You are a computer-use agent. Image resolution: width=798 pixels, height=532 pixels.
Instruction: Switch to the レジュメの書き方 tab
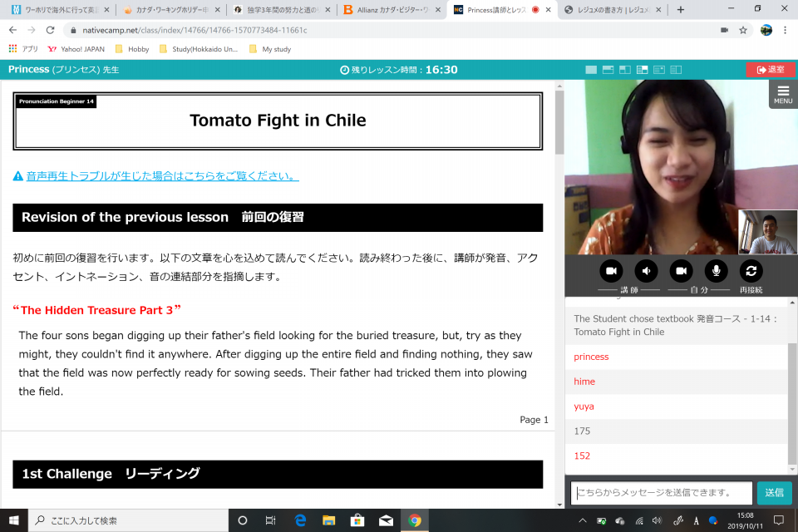click(613, 10)
